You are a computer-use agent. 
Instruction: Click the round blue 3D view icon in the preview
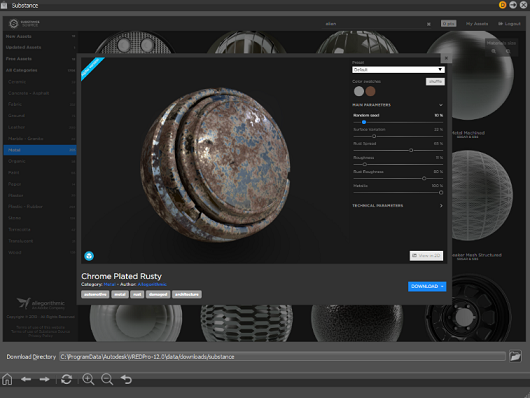[89, 256]
